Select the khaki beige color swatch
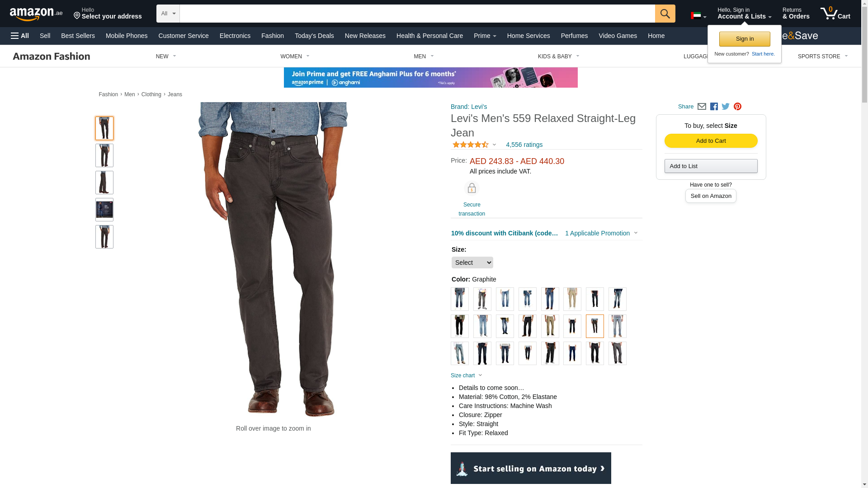This screenshot has width=868, height=488. coord(572,299)
